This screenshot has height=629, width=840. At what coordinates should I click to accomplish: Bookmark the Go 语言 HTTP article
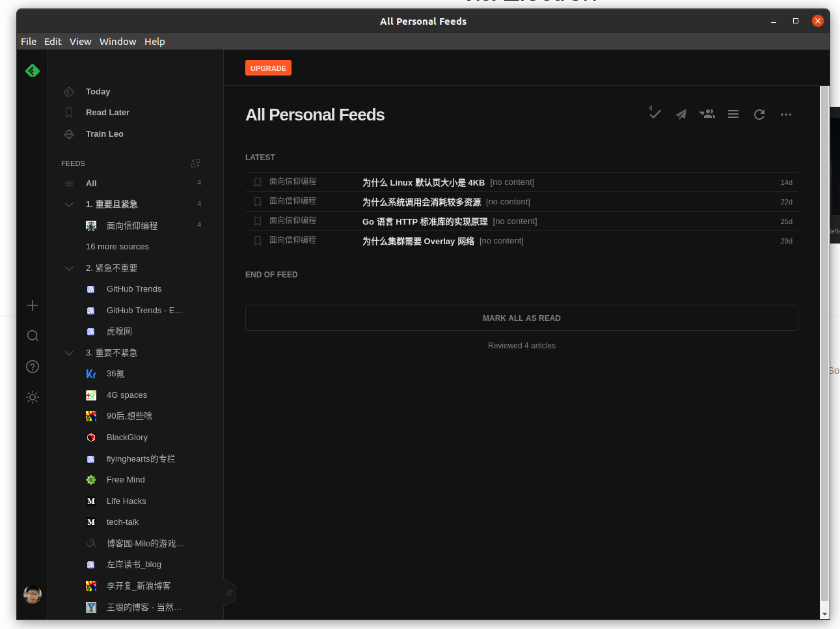[x=258, y=221]
